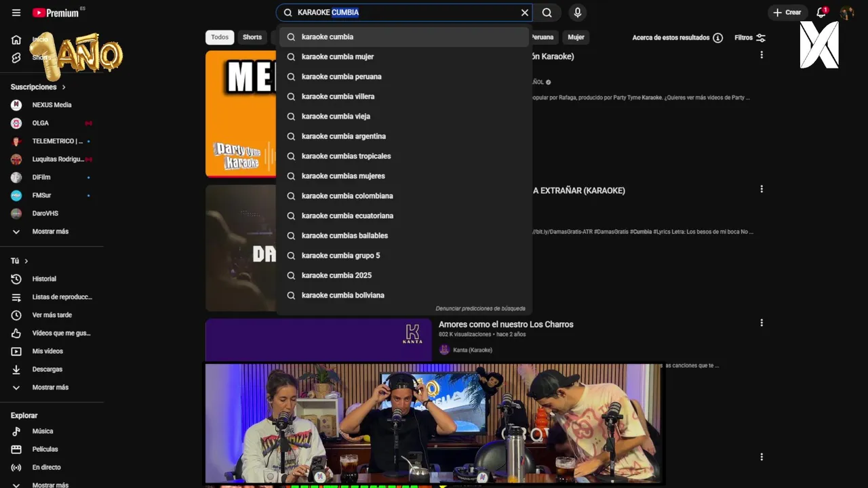Open the Crear upload menu

pos(787,12)
